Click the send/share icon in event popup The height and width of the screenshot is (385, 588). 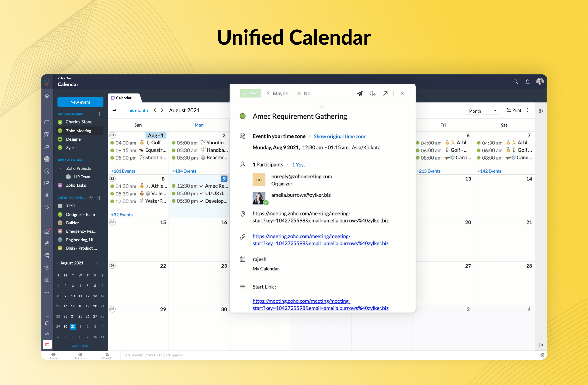360,93
